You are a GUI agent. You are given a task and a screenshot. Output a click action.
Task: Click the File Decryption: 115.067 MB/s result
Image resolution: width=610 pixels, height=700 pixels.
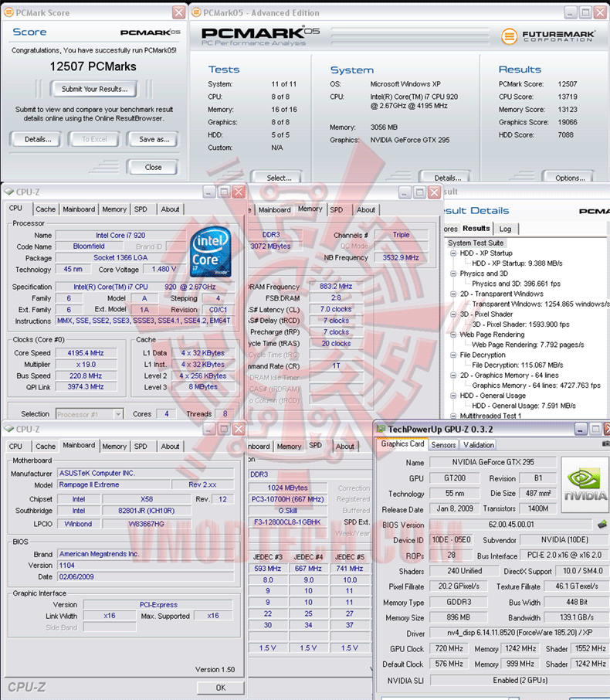click(x=517, y=365)
